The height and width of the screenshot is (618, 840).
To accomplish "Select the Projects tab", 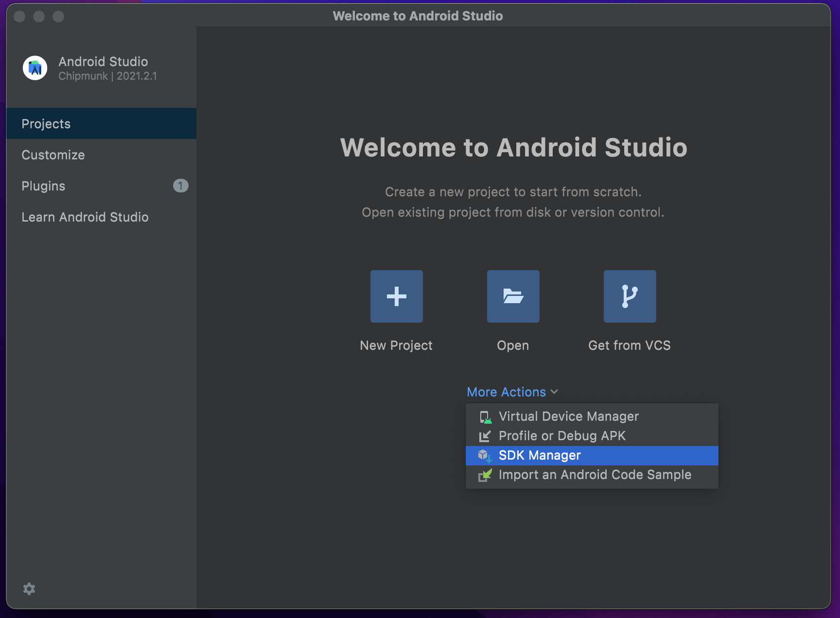I will 101,123.
